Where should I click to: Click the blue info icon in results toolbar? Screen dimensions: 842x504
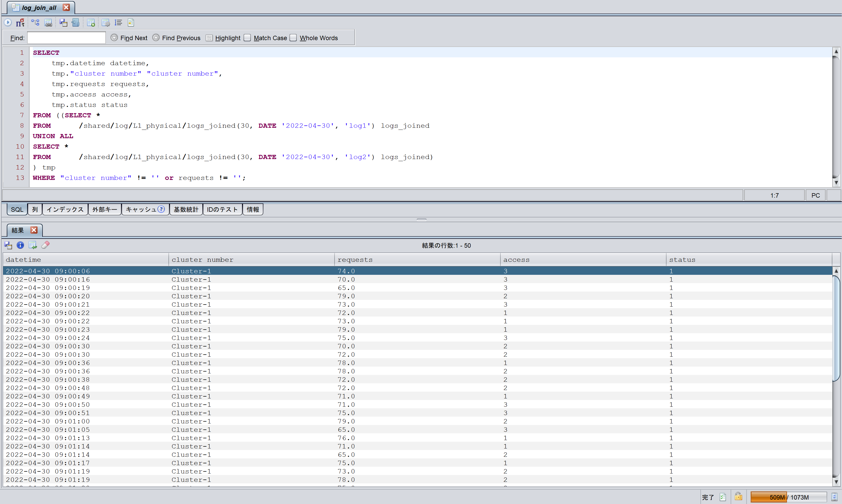click(x=20, y=245)
